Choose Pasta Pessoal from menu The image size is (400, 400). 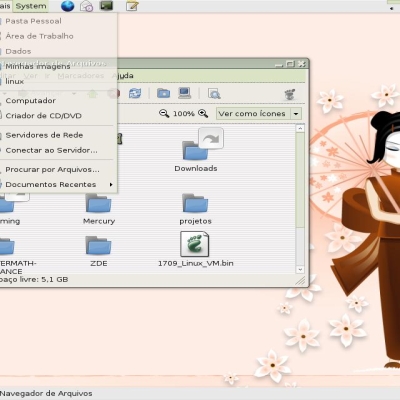pos(33,21)
